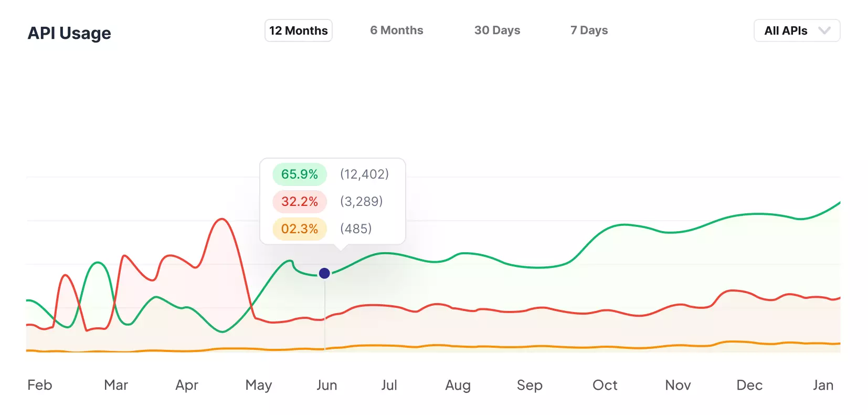Expand the chevron arrow beside All APIs

tap(824, 30)
